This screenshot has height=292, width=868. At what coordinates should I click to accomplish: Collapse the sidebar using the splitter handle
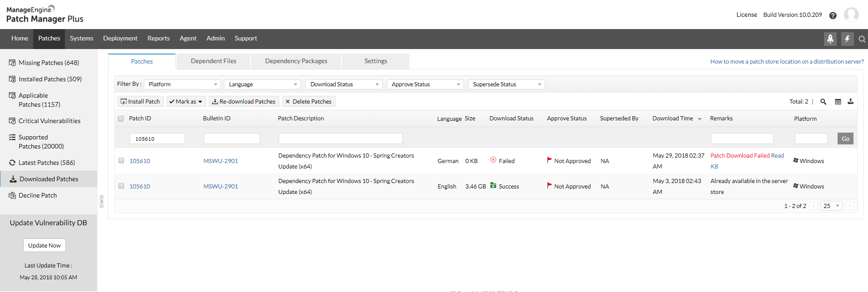coord(101,201)
